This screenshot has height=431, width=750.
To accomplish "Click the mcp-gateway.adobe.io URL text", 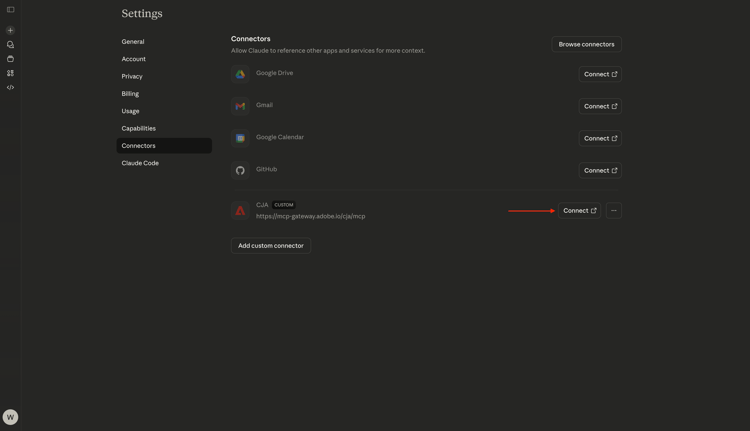I will point(310,216).
